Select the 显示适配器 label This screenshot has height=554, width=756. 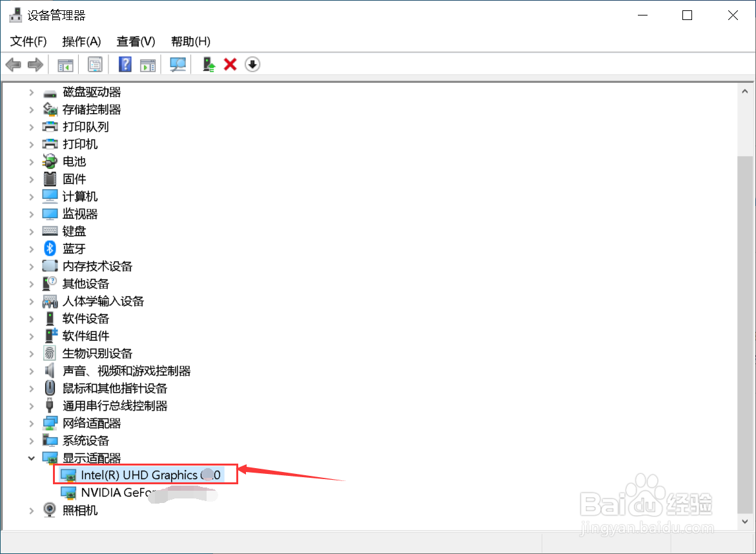[x=92, y=458]
